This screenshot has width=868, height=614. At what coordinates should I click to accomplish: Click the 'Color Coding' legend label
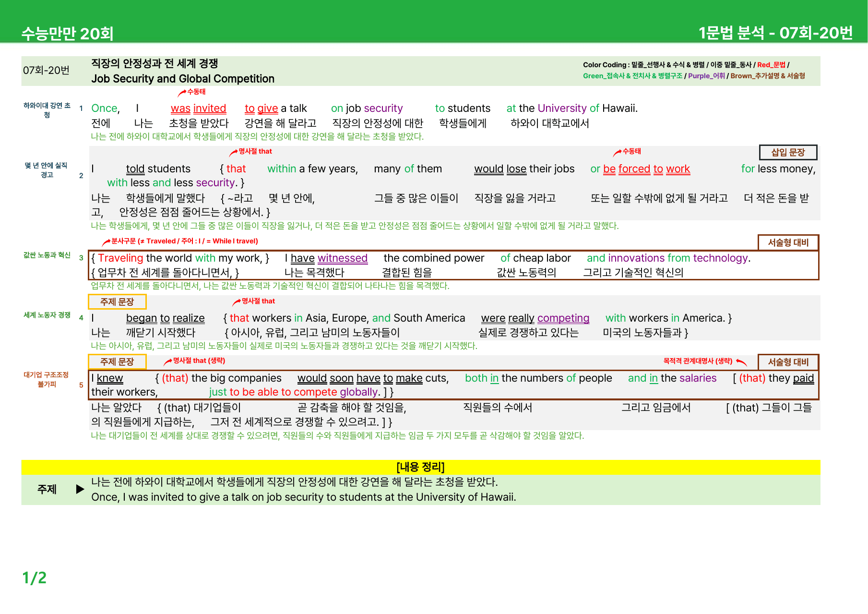[605, 65]
